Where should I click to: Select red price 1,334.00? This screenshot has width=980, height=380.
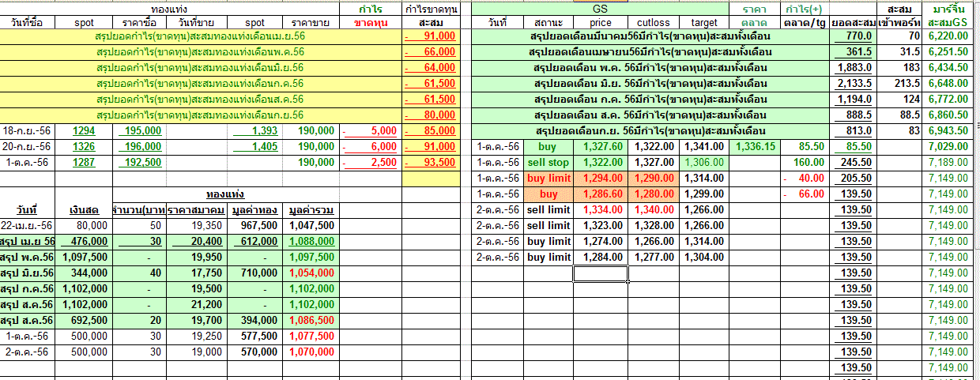click(x=601, y=210)
